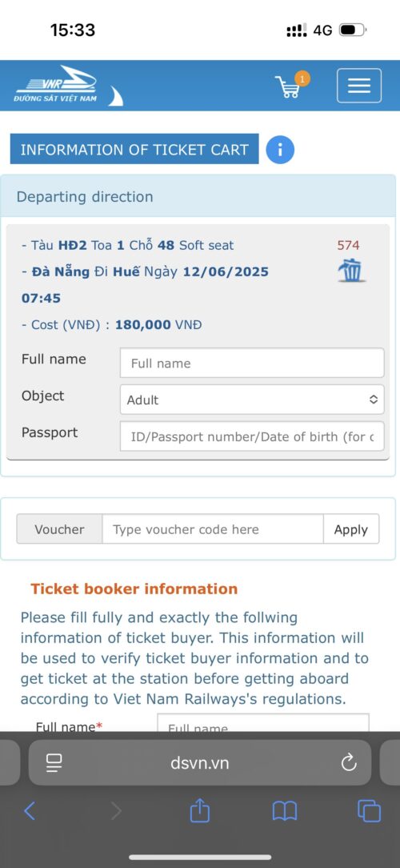The height and width of the screenshot is (868, 400).
Task: Click the Departing direction panel header
Action: pos(198,196)
